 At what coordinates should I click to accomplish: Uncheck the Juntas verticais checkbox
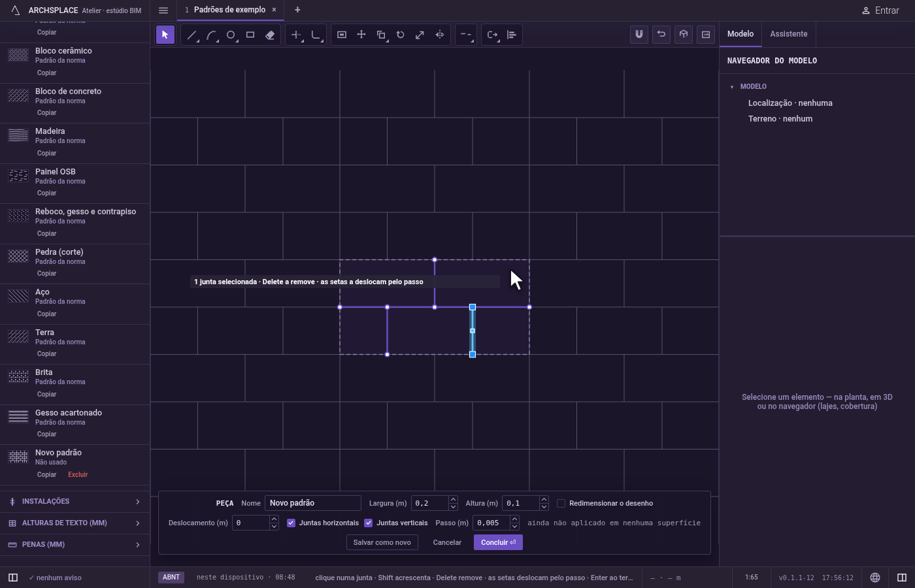369,523
